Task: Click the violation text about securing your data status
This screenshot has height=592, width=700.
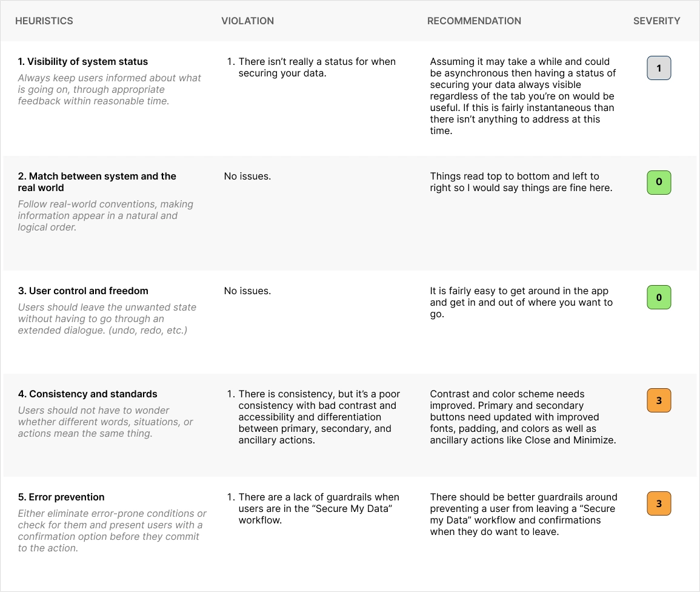Action: pyautogui.click(x=316, y=67)
